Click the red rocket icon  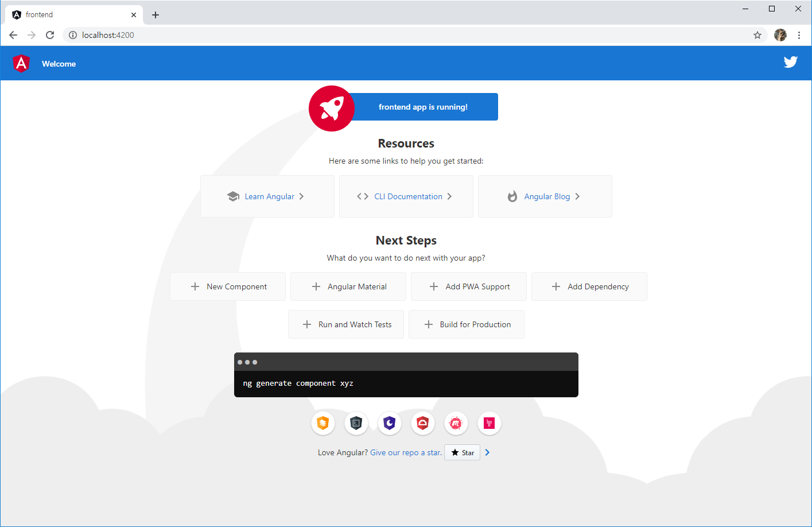coord(332,108)
